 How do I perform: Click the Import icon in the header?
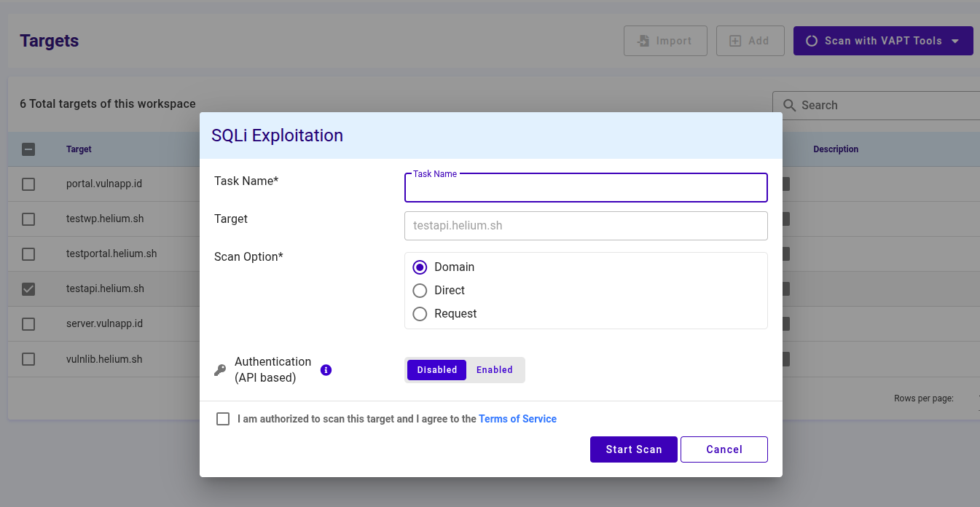(x=644, y=41)
